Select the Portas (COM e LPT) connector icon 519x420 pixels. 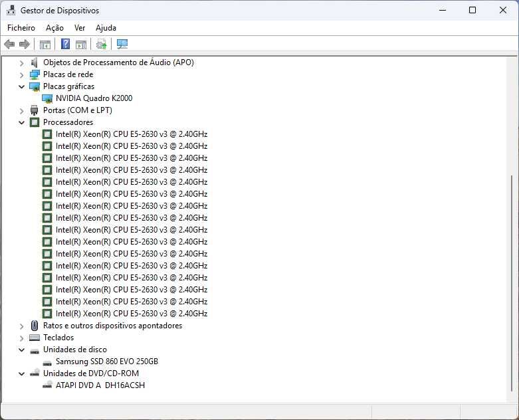click(34, 110)
